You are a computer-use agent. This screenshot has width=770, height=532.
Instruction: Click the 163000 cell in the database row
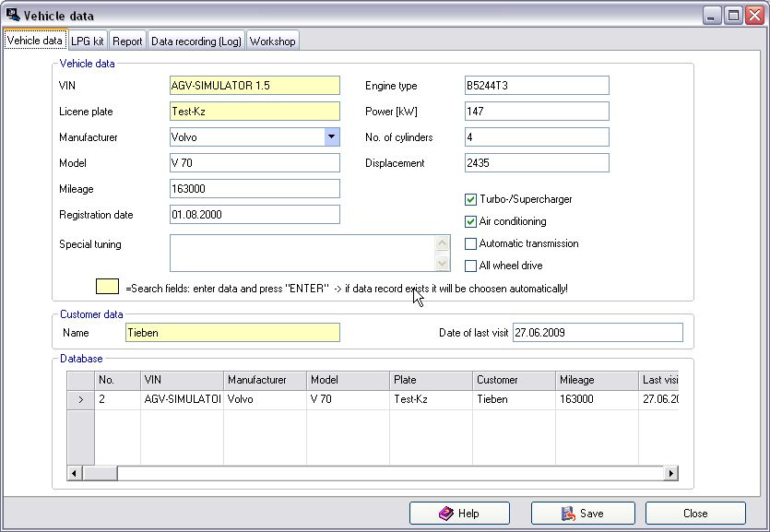(x=598, y=400)
